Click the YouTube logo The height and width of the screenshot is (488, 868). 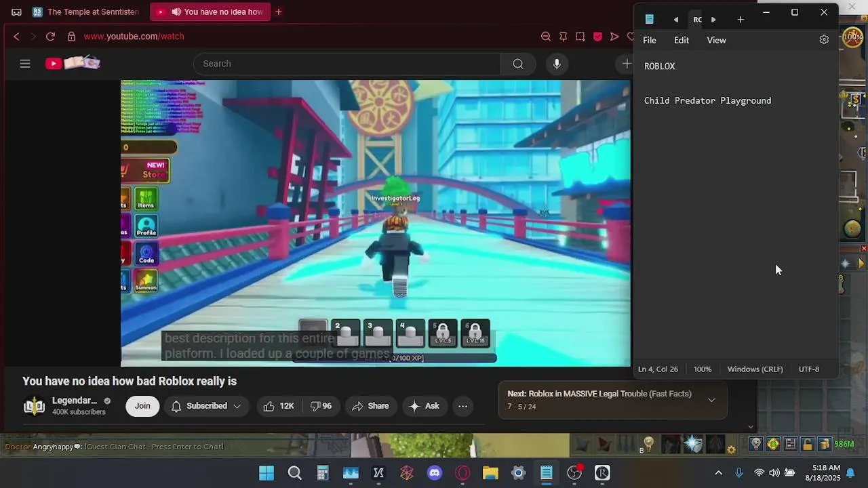(73, 63)
